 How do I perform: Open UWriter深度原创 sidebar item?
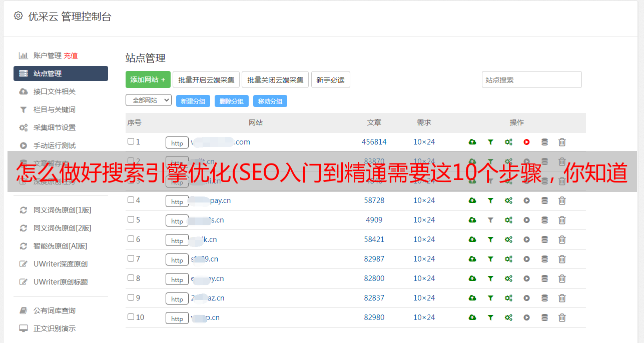[x=61, y=264]
